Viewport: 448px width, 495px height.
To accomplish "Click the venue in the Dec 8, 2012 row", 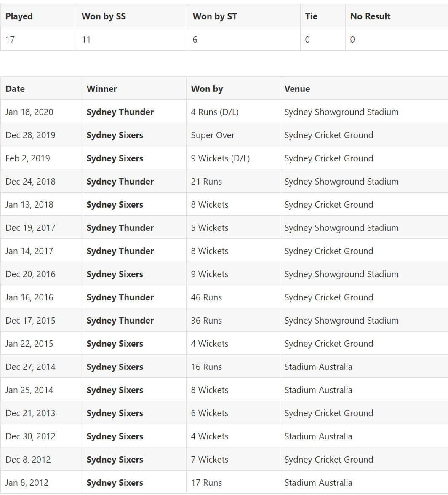I will pyautogui.click(x=329, y=459).
